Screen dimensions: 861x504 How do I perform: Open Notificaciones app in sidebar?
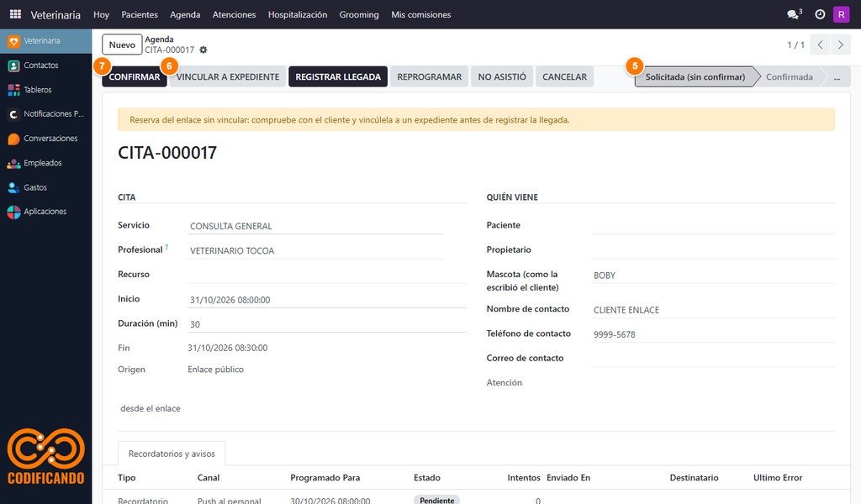[x=46, y=114]
